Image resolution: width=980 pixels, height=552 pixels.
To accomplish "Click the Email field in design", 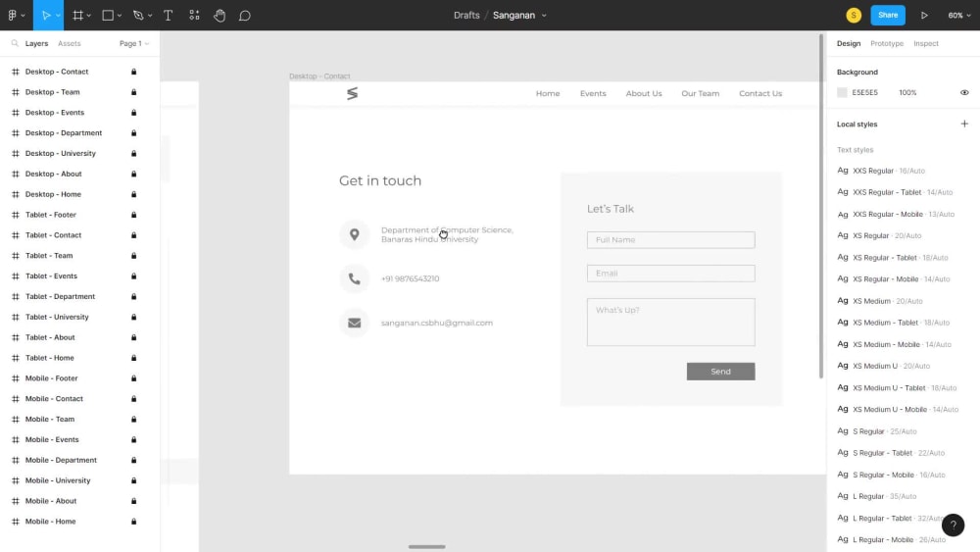I will pos(670,274).
